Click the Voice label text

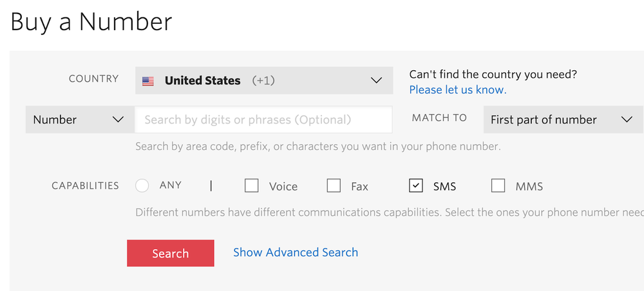tap(283, 187)
